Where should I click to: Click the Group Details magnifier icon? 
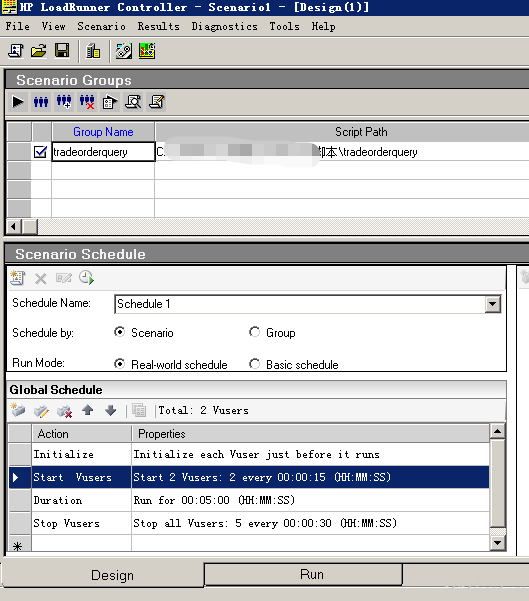pyautogui.click(x=133, y=102)
